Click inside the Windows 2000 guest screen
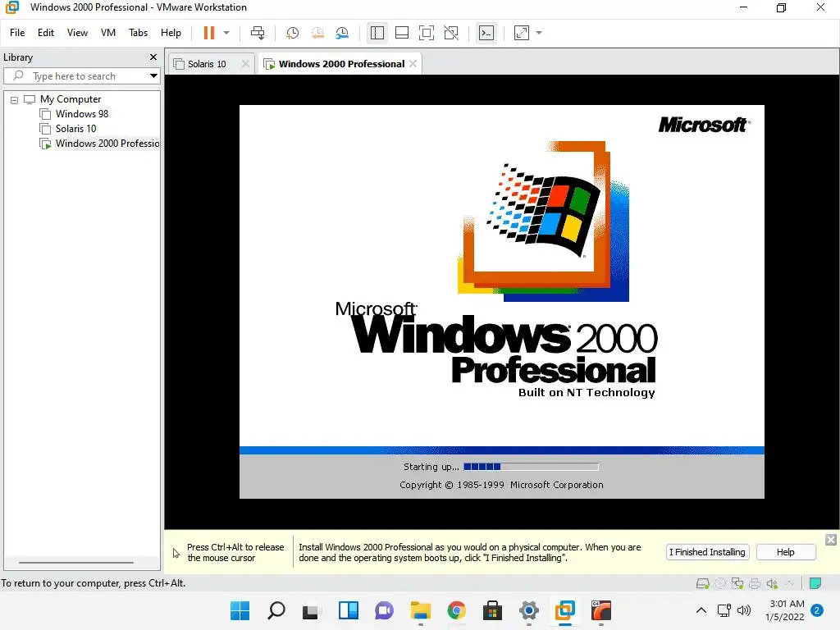 501,302
